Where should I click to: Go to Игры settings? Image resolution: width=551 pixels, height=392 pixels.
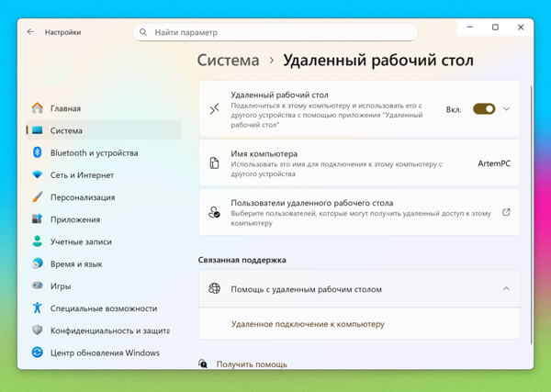click(x=104, y=286)
